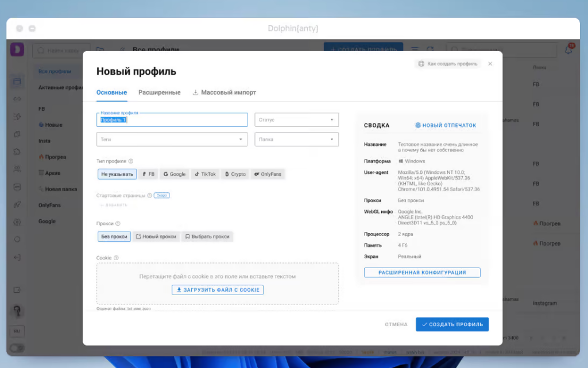The image size is (588, 368).
Task: Switch to the Массовый импорт tab
Action: 225,92
